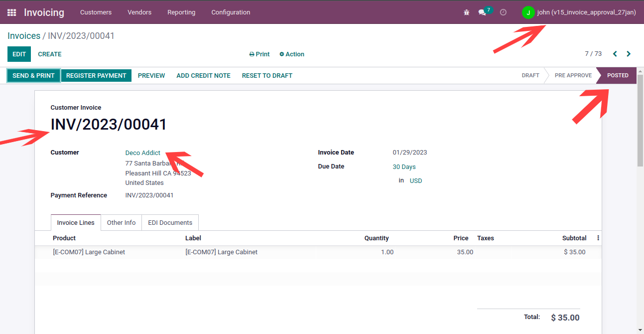Click the invoice total $ 35.00

565,318
